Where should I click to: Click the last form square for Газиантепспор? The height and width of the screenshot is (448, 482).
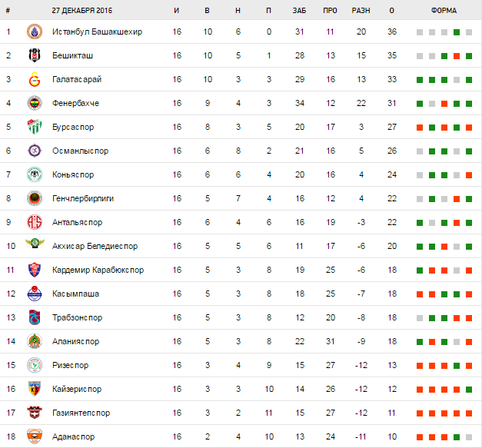(469, 413)
